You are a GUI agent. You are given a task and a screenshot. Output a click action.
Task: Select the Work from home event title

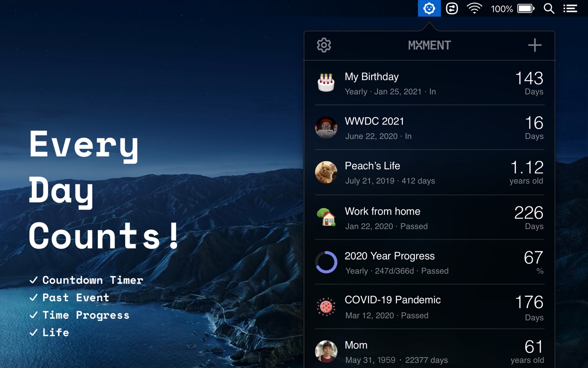[x=383, y=211]
